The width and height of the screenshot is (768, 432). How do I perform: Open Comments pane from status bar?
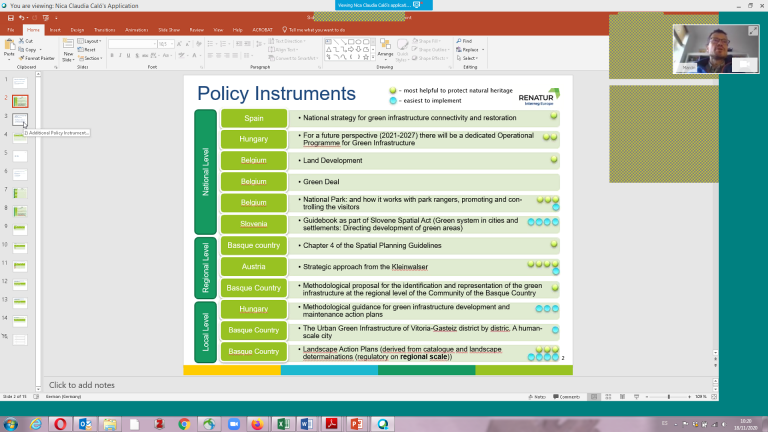pyautogui.click(x=566, y=397)
